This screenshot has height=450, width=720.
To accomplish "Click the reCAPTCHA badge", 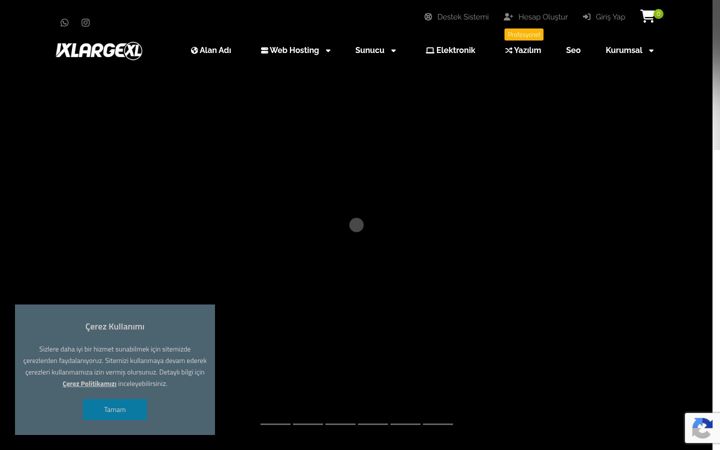I will click(x=702, y=428).
